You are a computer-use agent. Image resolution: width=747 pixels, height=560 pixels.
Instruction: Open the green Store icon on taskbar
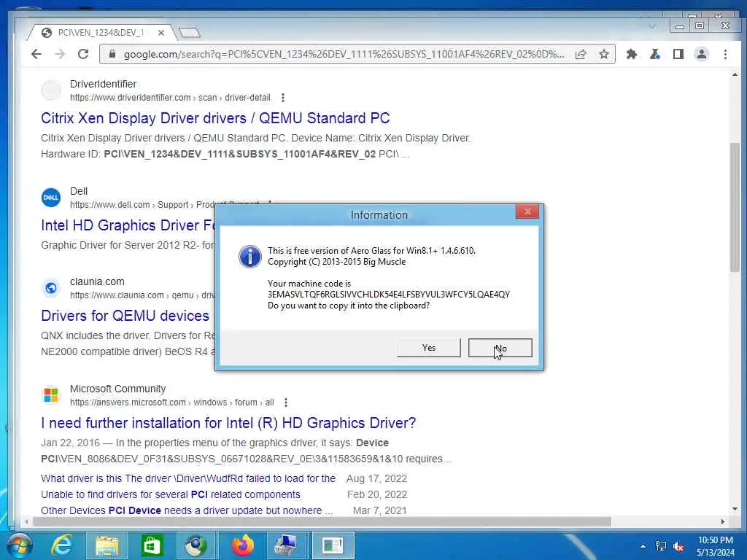152,545
